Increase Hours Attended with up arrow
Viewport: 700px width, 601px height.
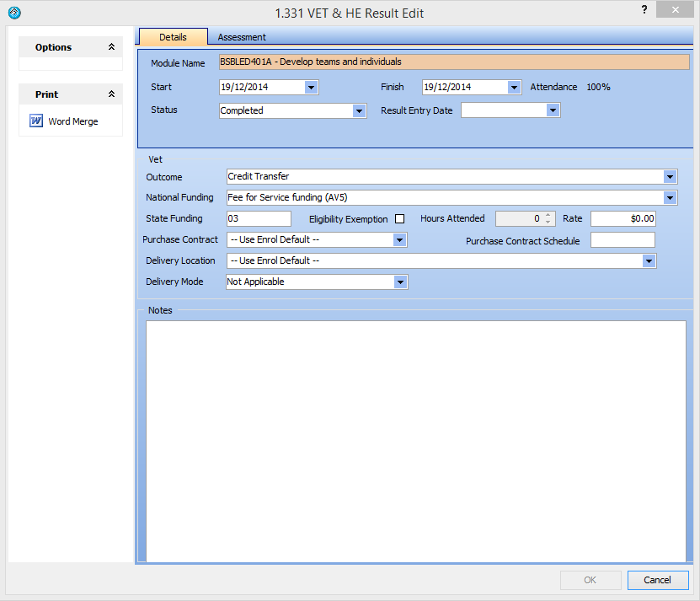click(548, 215)
